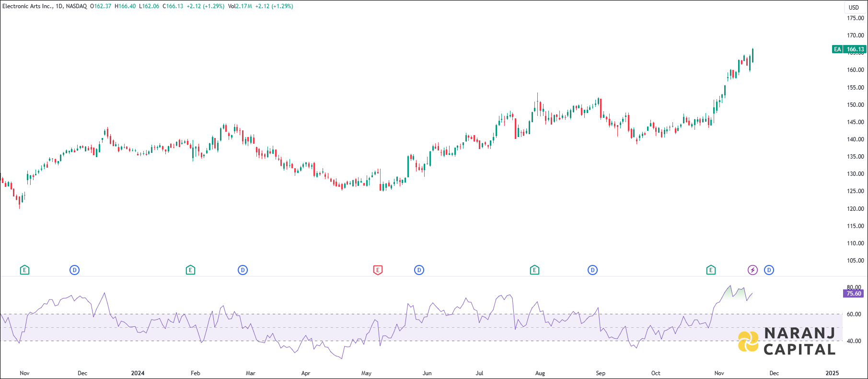Screen dimensions: 868x379
Task: Click the dividend D marker near June 2024
Action: (419, 270)
